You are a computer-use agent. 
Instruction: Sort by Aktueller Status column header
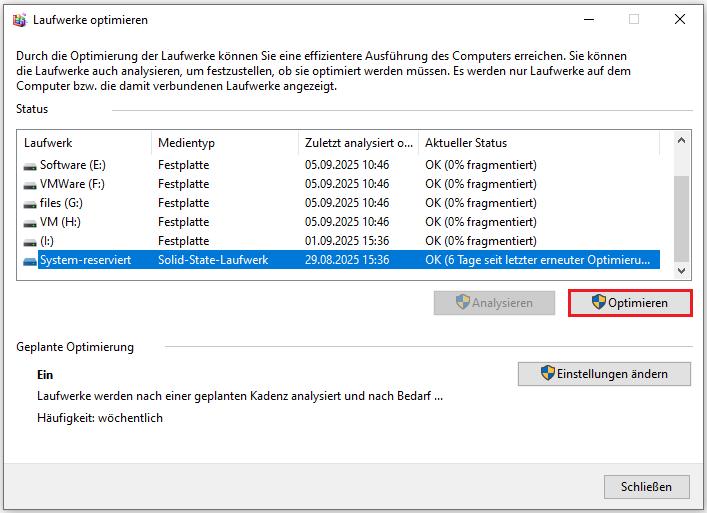[x=539, y=143]
